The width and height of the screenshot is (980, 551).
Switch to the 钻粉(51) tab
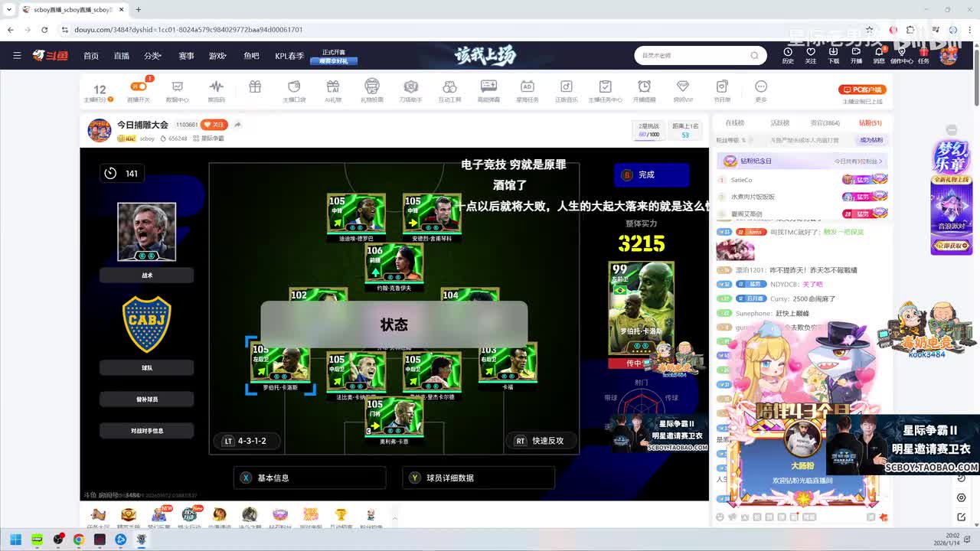(870, 122)
